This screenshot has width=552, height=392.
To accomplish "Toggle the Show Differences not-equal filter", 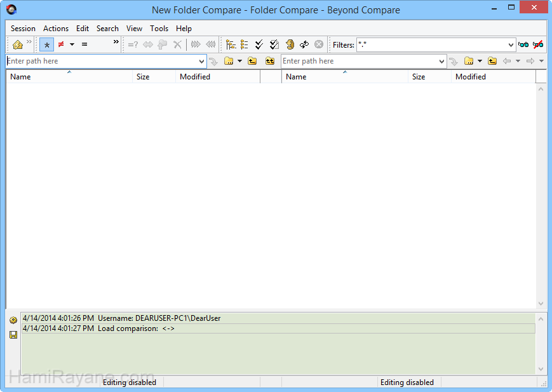I will pyautogui.click(x=61, y=44).
